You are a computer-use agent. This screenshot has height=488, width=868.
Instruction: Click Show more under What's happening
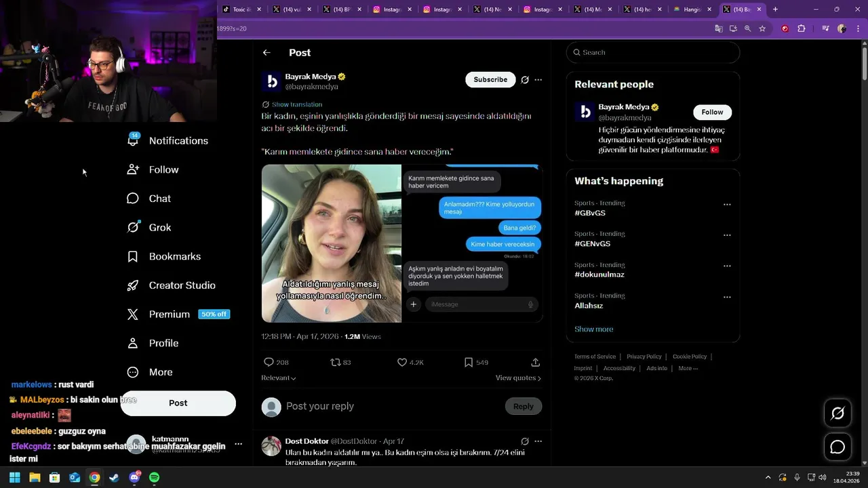(594, 329)
